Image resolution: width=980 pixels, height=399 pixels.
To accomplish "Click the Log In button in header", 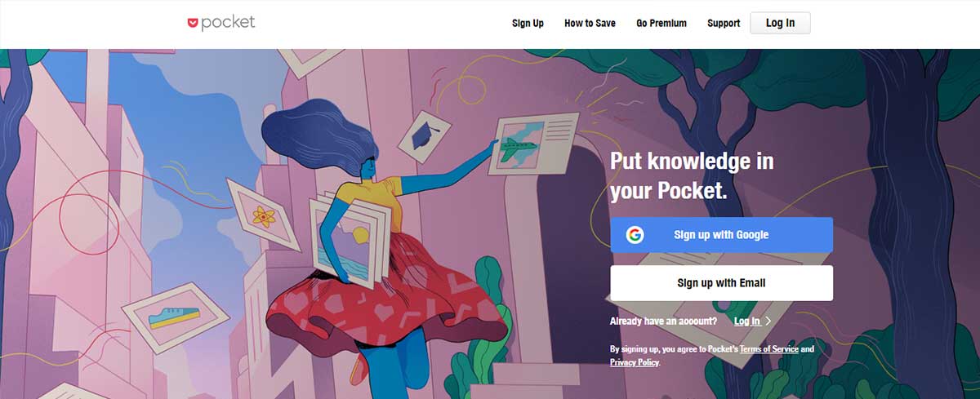I will 780,23.
